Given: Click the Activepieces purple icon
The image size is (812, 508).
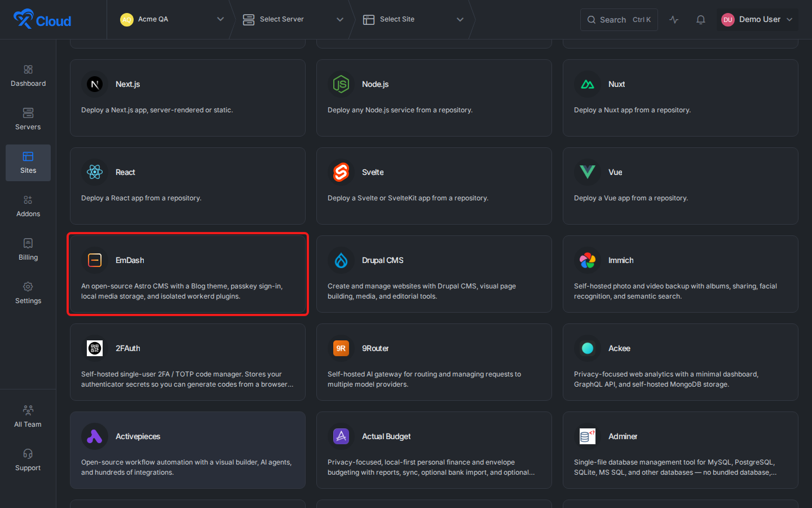Looking at the screenshot, I should (95, 436).
